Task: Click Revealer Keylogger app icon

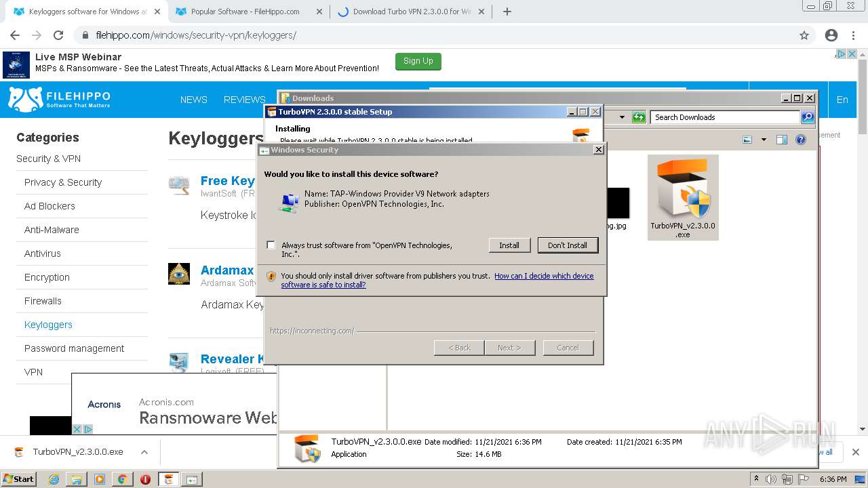Action: [x=179, y=363]
